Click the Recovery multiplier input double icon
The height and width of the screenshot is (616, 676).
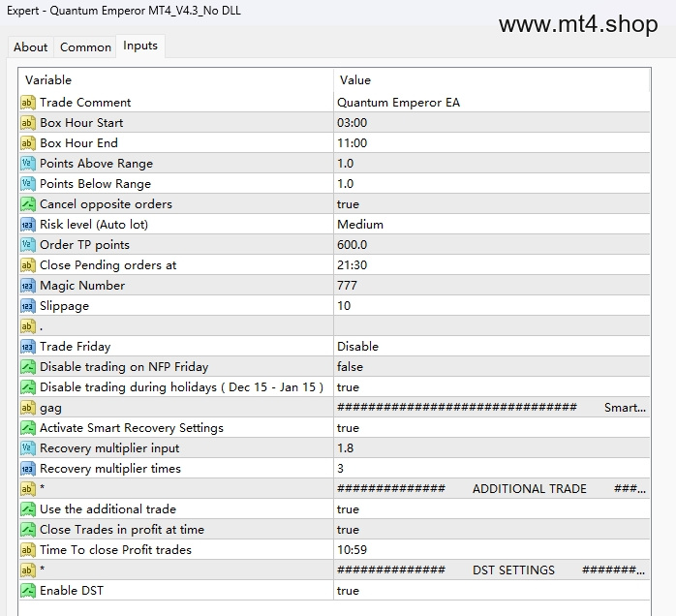(27, 448)
